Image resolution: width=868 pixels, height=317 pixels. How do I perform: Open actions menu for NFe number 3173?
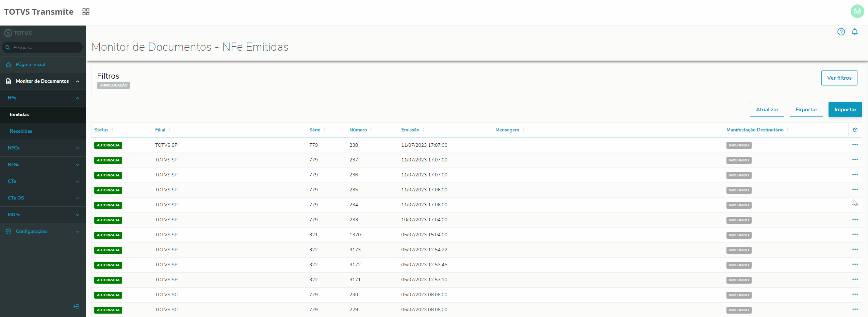coord(855,250)
